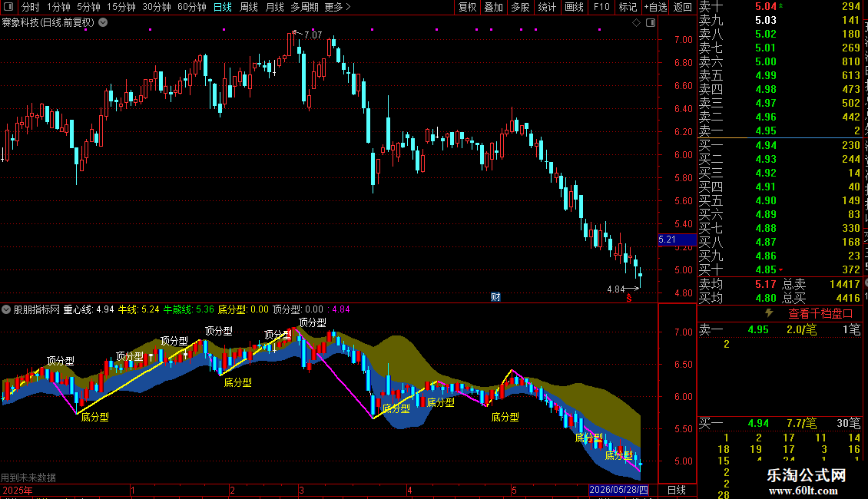Select the 卖十 price 5.04
Viewport: 868px width, 499px height.
[x=766, y=7]
